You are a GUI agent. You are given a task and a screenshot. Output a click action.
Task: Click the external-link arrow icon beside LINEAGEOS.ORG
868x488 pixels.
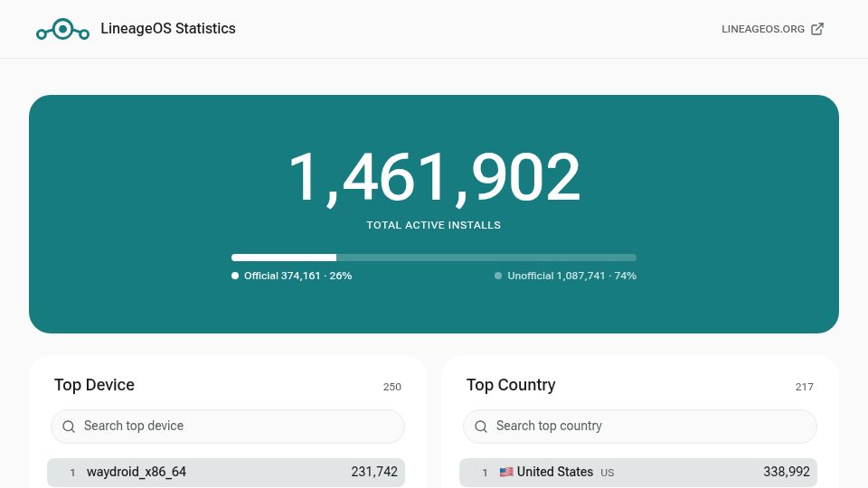click(x=817, y=29)
